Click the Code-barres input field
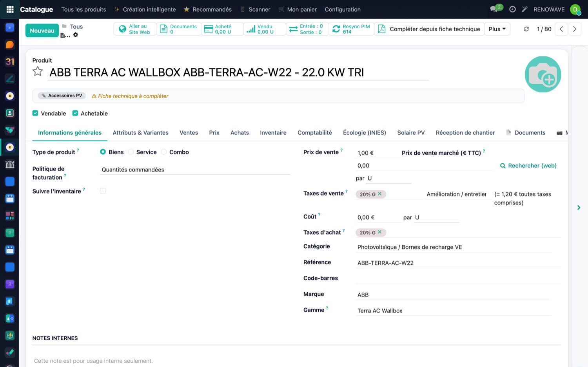 click(x=458, y=278)
